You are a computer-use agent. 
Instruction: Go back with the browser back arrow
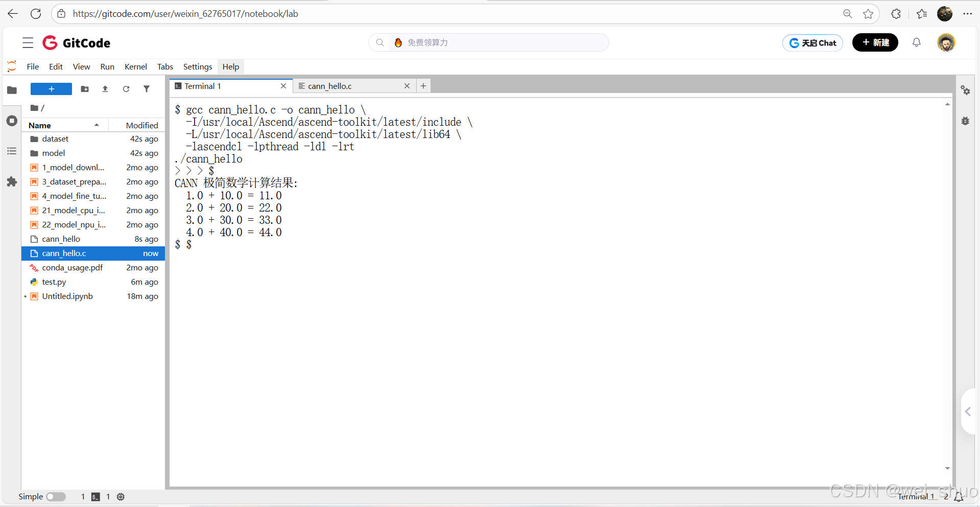pyautogui.click(x=13, y=14)
